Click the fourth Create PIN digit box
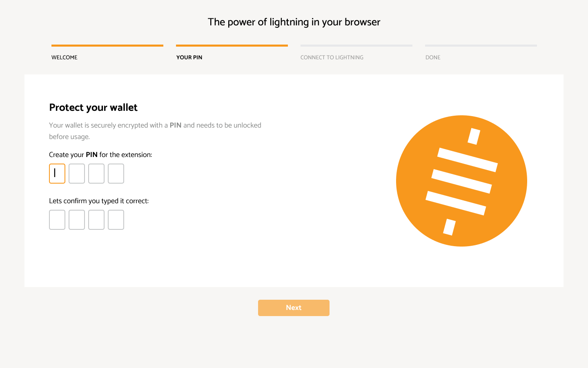Viewport: 588px width, 368px height. (x=116, y=174)
